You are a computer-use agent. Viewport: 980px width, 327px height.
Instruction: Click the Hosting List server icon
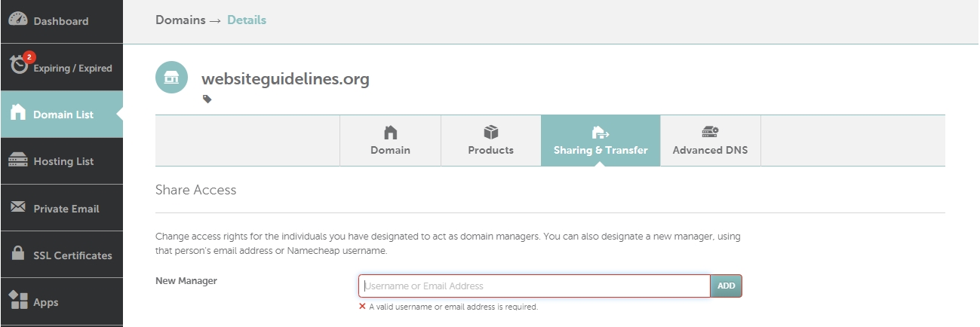18,160
